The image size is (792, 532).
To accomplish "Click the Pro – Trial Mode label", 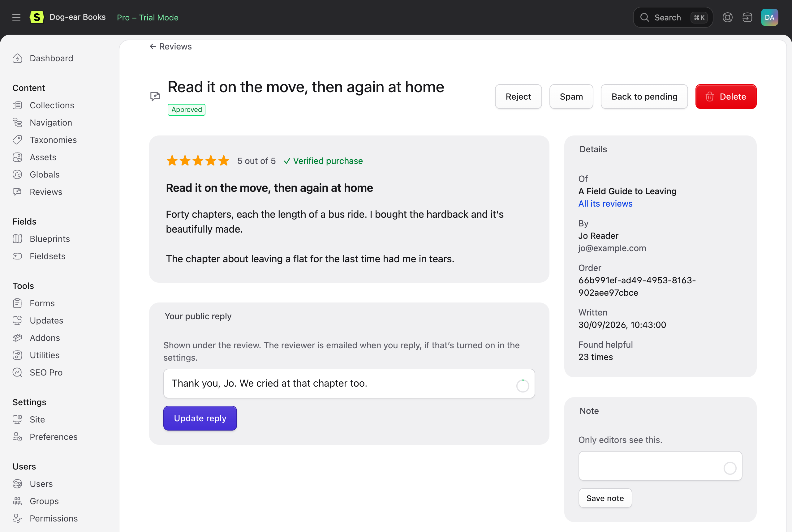I will [x=148, y=17].
